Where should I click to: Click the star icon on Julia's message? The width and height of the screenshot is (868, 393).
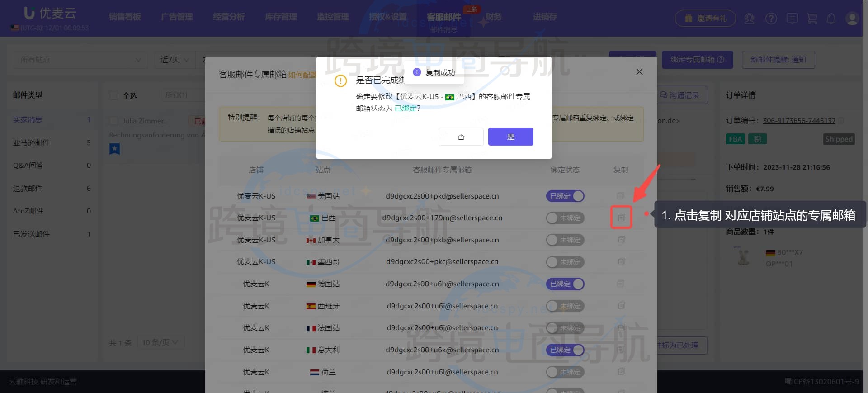[114, 148]
